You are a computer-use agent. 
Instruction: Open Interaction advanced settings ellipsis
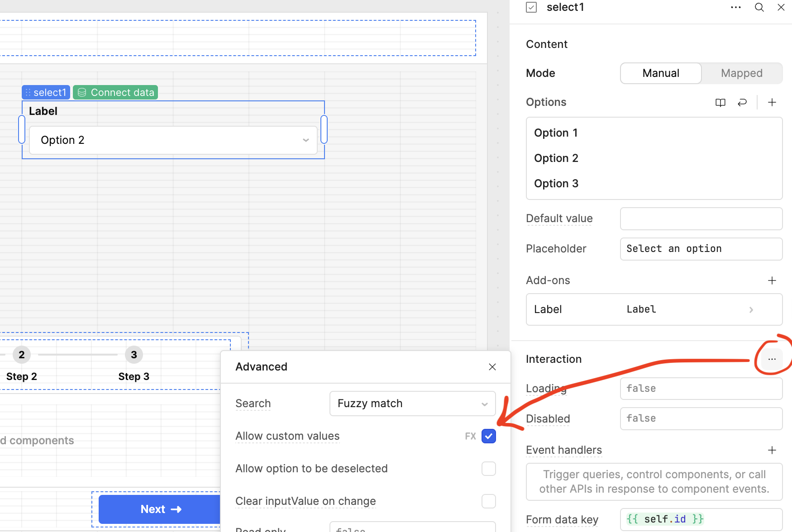(772, 359)
